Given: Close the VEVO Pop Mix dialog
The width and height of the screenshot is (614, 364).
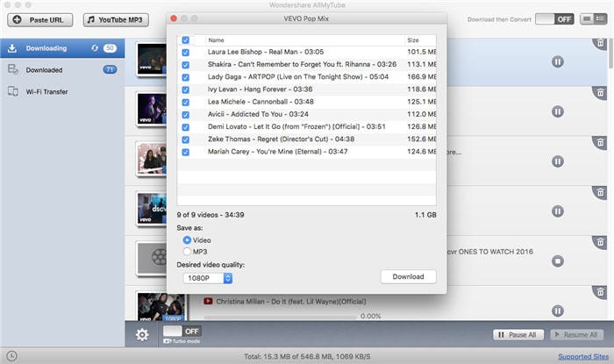Looking at the screenshot, I should (x=174, y=18).
